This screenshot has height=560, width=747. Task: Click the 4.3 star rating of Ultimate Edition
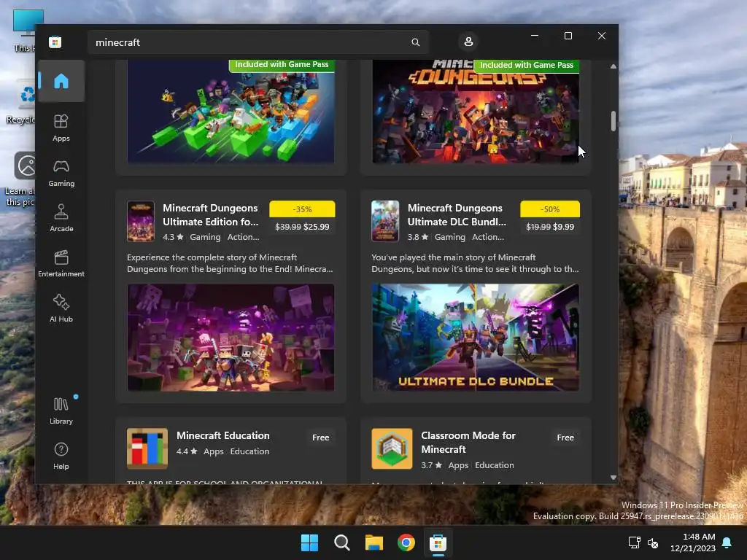[173, 237]
